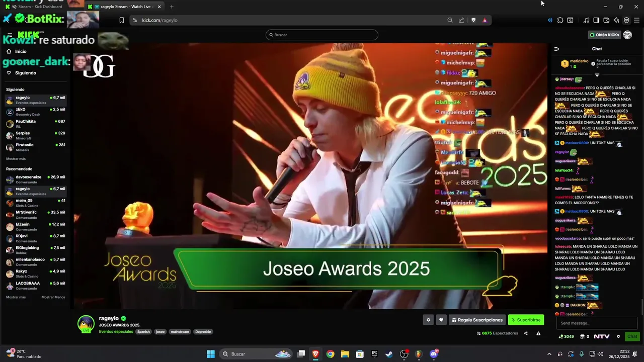This screenshot has width=644, height=362.
Task: Toggle the browser sidebar panel icon
Action: (596, 20)
